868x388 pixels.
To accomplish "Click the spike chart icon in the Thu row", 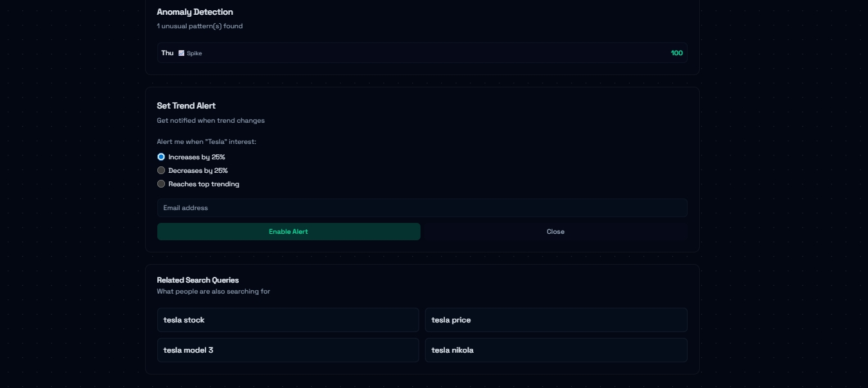I will pos(182,53).
